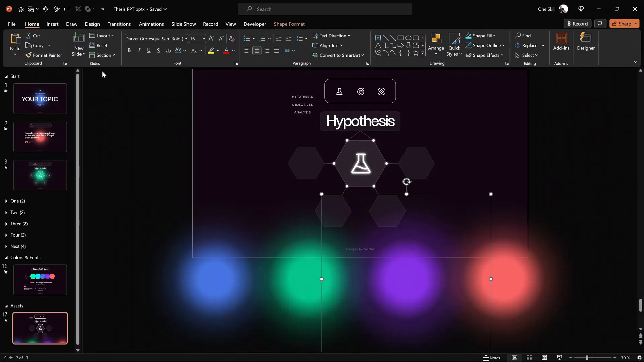Open the Section dropdown
This screenshot has height=362, width=644.
[x=102, y=55]
